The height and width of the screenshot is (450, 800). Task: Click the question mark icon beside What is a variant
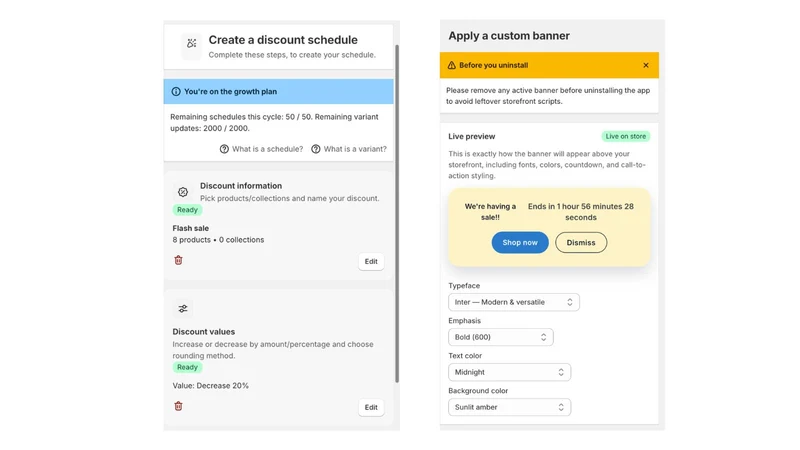click(316, 149)
